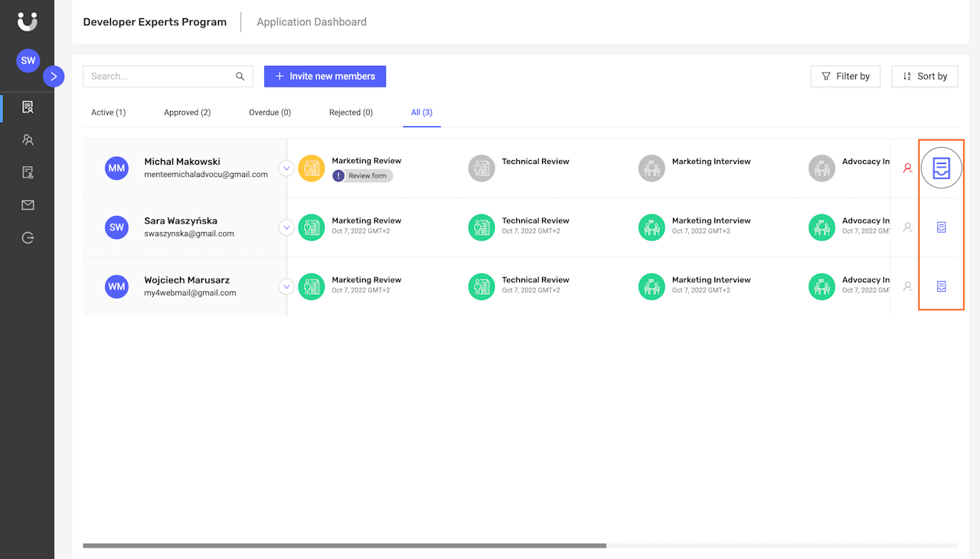Click the form certificate icon in sidebar
Viewport: 980px width, 559px height.
[28, 172]
